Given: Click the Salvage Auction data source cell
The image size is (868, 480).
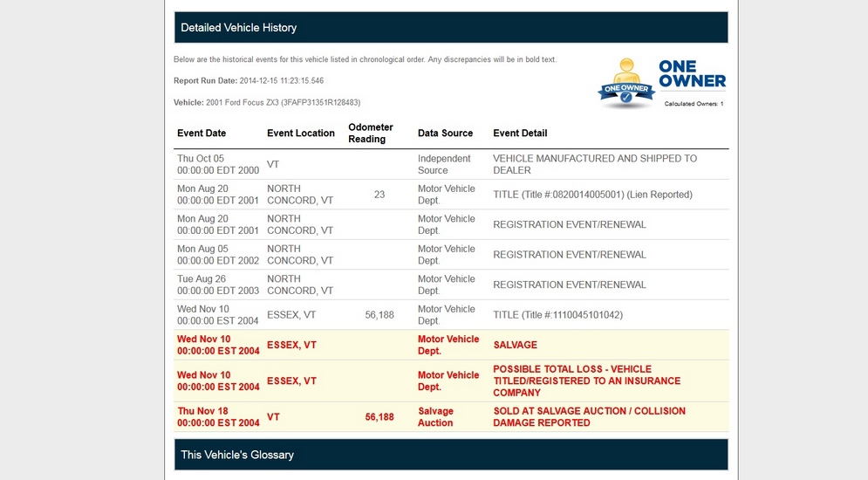Looking at the screenshot, I should 435,417.
